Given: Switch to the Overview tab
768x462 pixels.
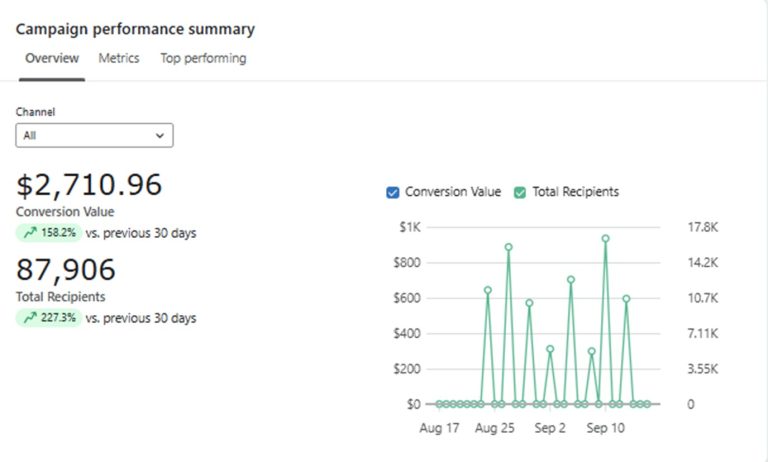Looking at the screenshot, I should tap(52, 58).
